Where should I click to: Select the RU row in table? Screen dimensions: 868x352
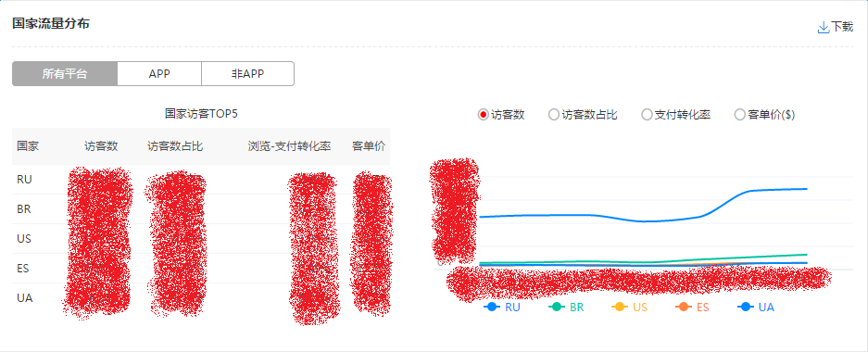pyautogui.click(x=201, y=180)
